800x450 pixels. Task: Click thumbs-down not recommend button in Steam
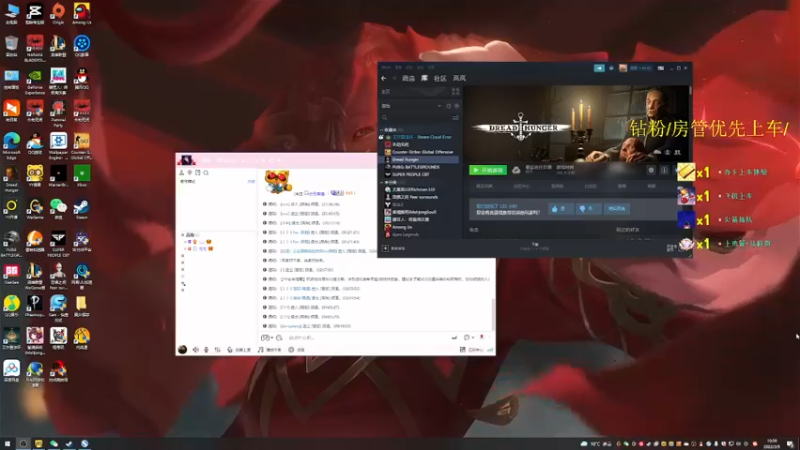coord(587,209)
